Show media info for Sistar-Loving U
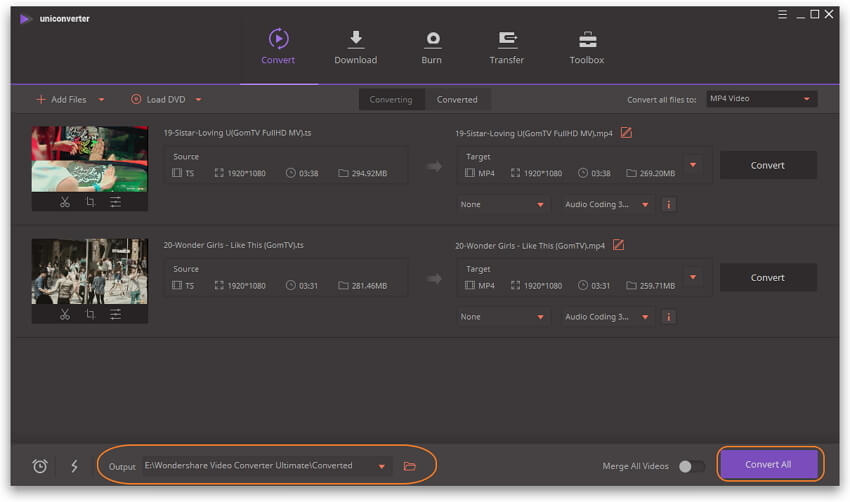 click(669, 204)
